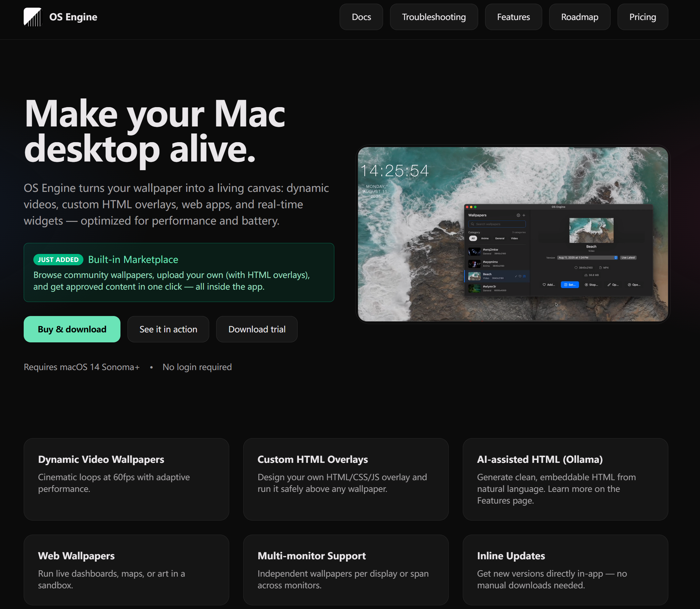Viewport: 700px width, 609px height.
Task: Click the compass Ope... button in preview
Action: point(634,285)
